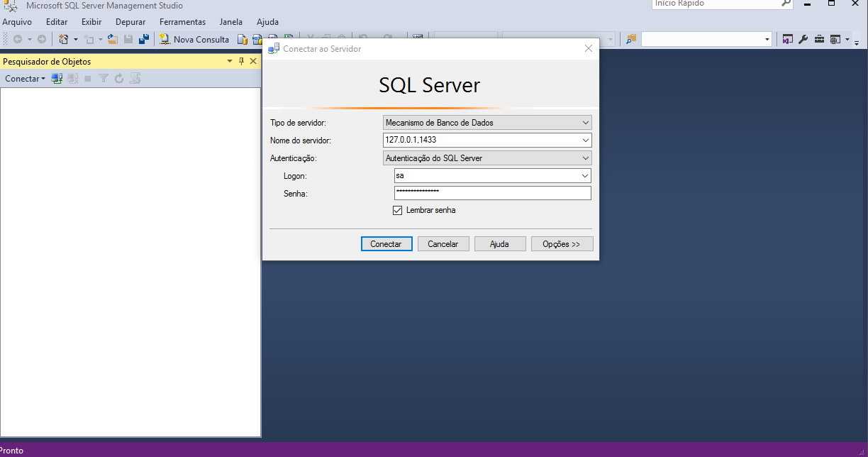The image size is (868, 457).
Task: Open the Janela menu
Action: coord(231,22)
